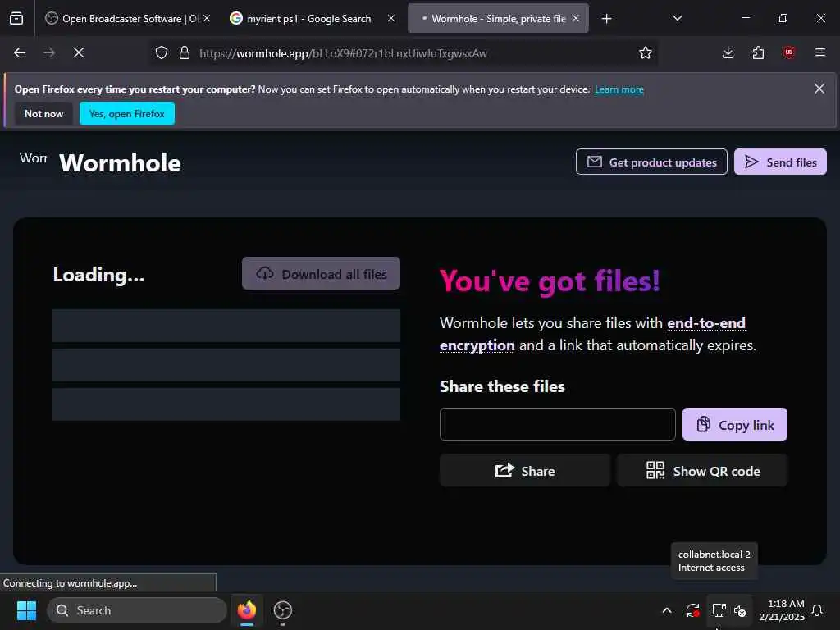The image size is (840, 630).
Task: Click Get product updates button
Action: click(651, 162)
